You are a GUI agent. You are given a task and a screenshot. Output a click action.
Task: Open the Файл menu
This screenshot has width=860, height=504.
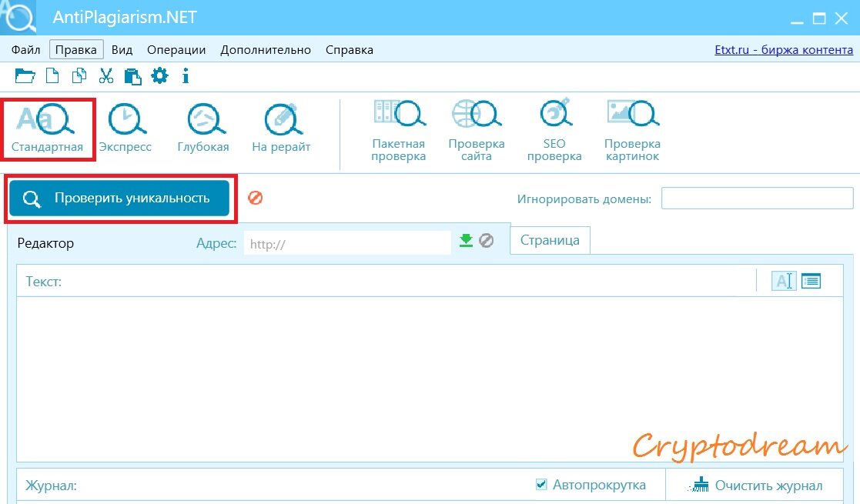tap(25, 50)
